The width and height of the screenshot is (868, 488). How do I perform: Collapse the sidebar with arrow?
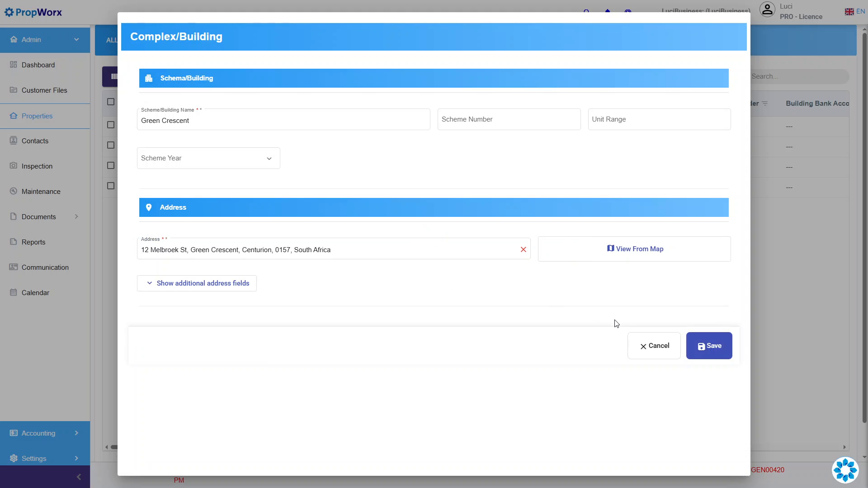pyautogui.click(x=79, y=477)
